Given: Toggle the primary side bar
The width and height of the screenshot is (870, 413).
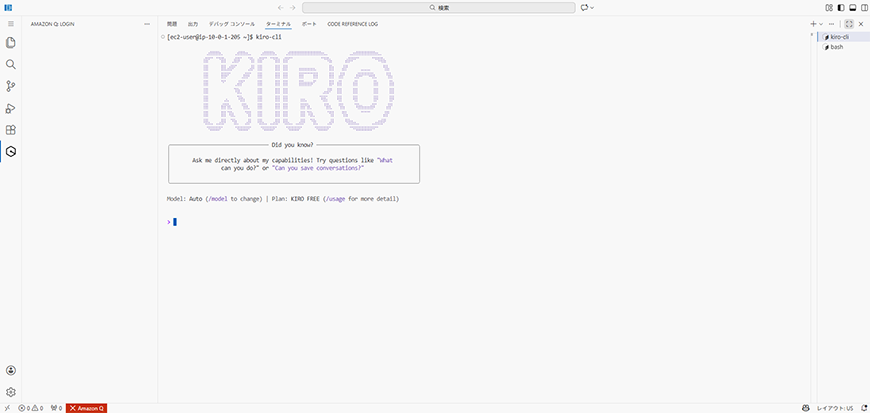Looking at the screenshot, I should click(841, 8).
